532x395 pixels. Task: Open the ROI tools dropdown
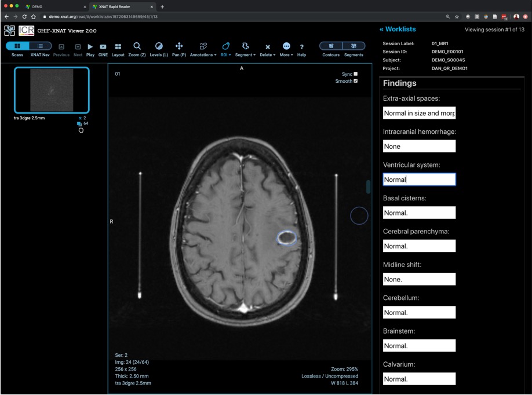225,49
